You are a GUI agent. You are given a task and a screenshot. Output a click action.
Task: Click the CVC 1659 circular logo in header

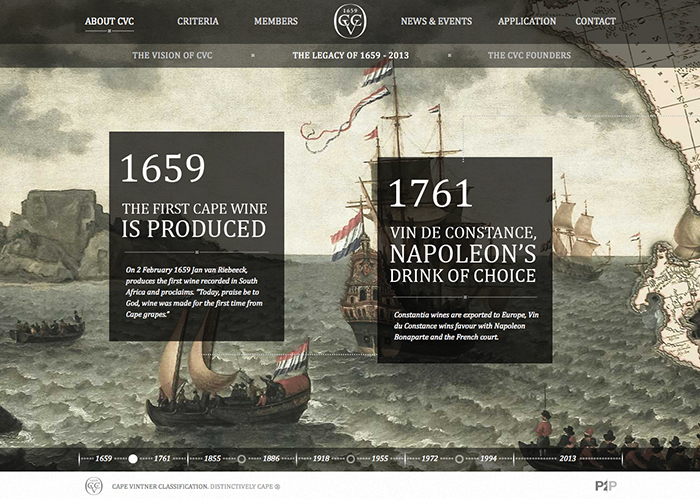[350, 21]
